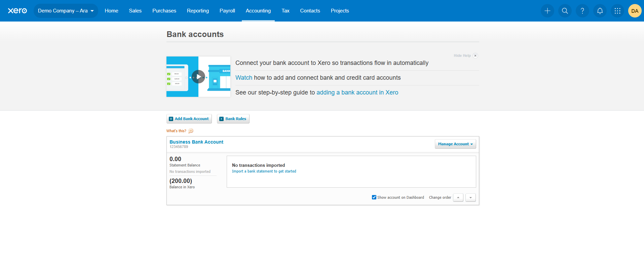Move account order down

point(470,198)
